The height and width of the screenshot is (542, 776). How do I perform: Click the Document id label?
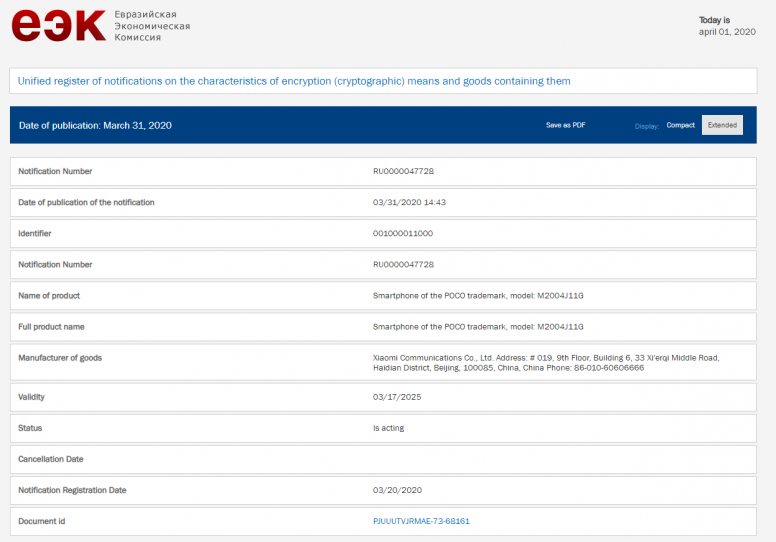(42, 521)
